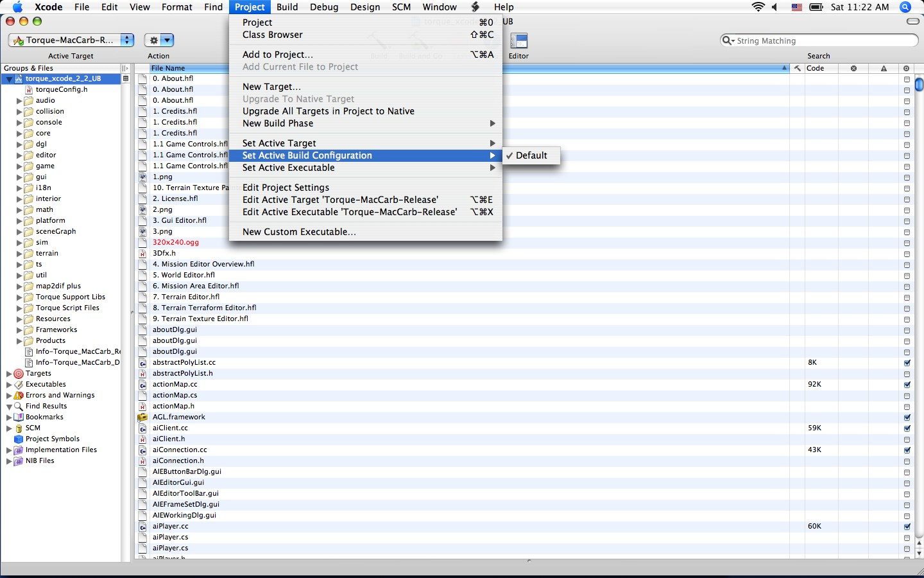Viewport: 924px width, 578px height.
Task: Uncheck target box for aiClient.cc
Action: [x=907, y=428]
